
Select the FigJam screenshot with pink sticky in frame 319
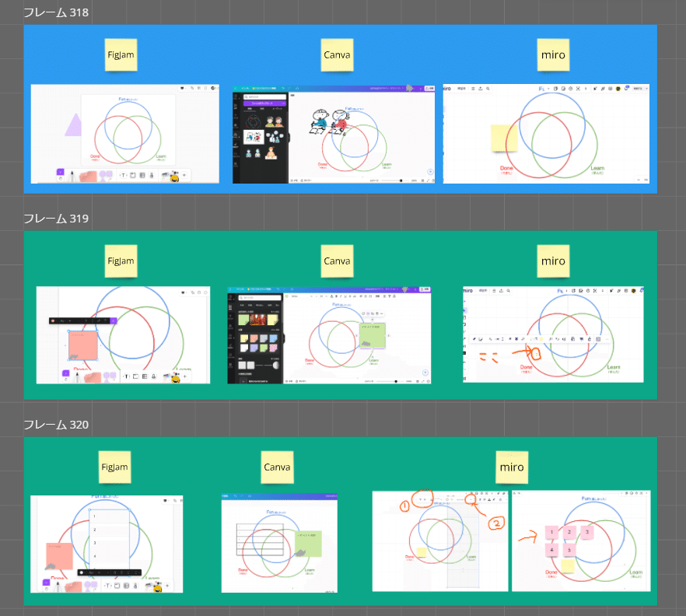click(123, 335)
